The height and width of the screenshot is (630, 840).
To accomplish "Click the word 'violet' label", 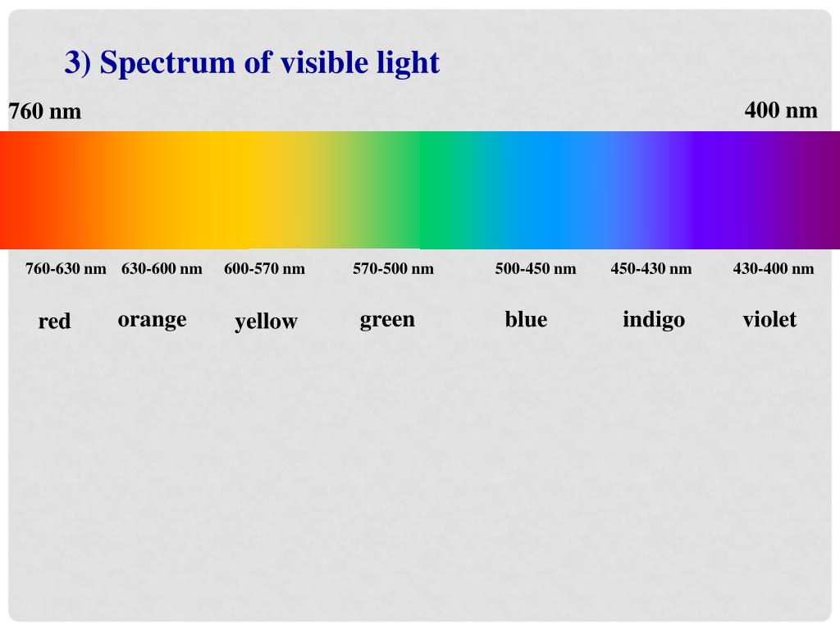I will coord(769,319).
